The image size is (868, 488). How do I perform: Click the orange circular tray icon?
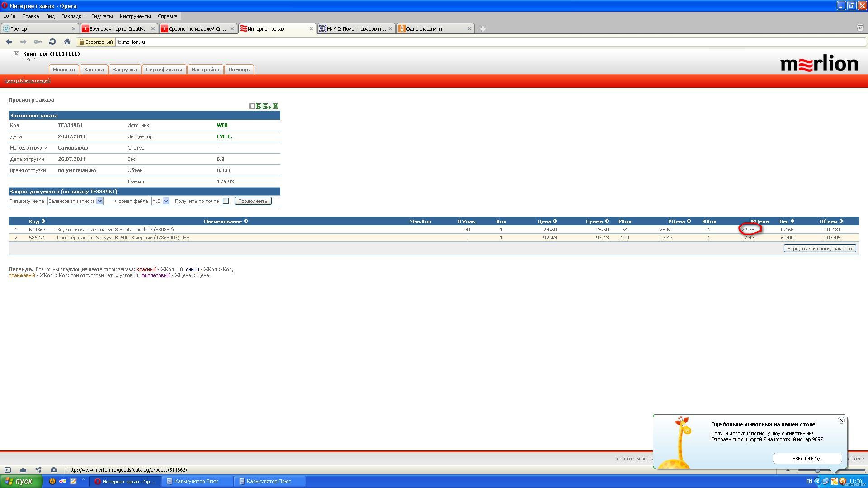click(x=843, y=481)
